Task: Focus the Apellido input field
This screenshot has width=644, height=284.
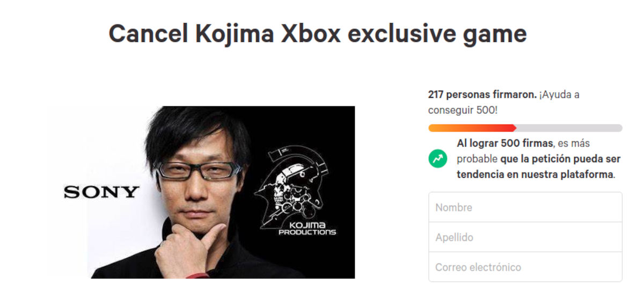Action: click(525, 237)
